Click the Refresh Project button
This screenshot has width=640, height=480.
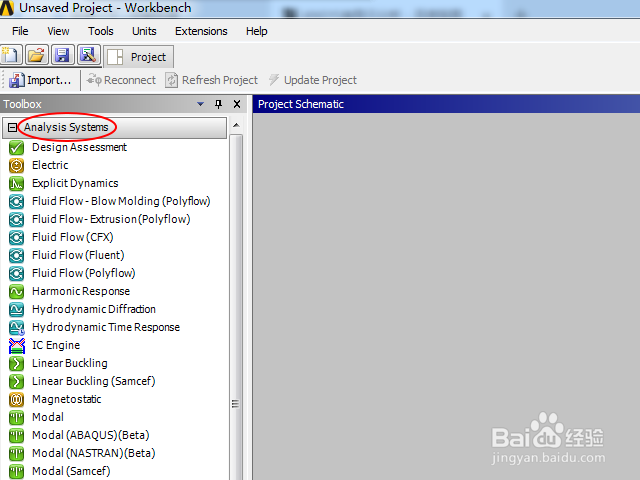pyautogui.click(x=211, y=80)
